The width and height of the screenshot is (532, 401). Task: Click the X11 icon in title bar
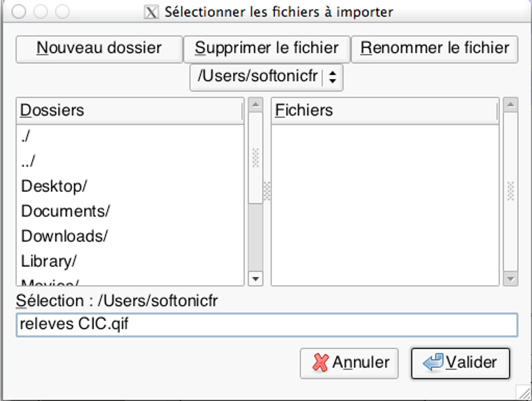click(x=151, y=12)
